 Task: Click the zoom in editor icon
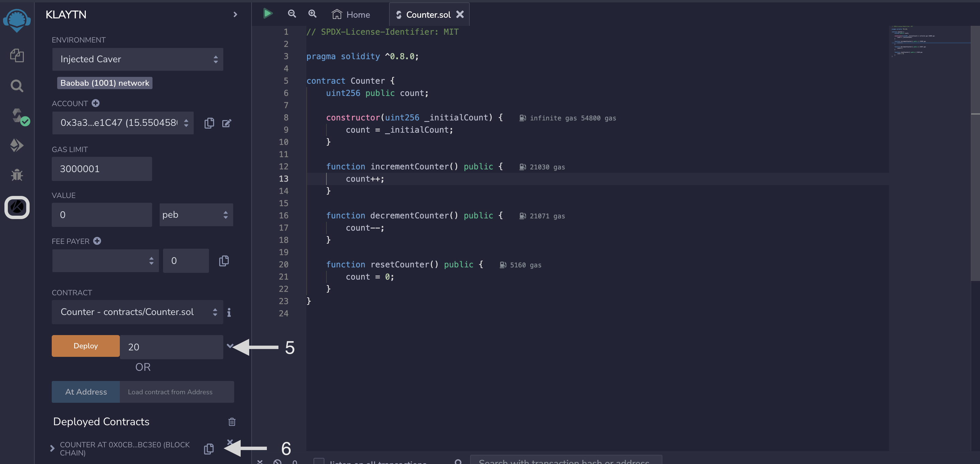312,14
